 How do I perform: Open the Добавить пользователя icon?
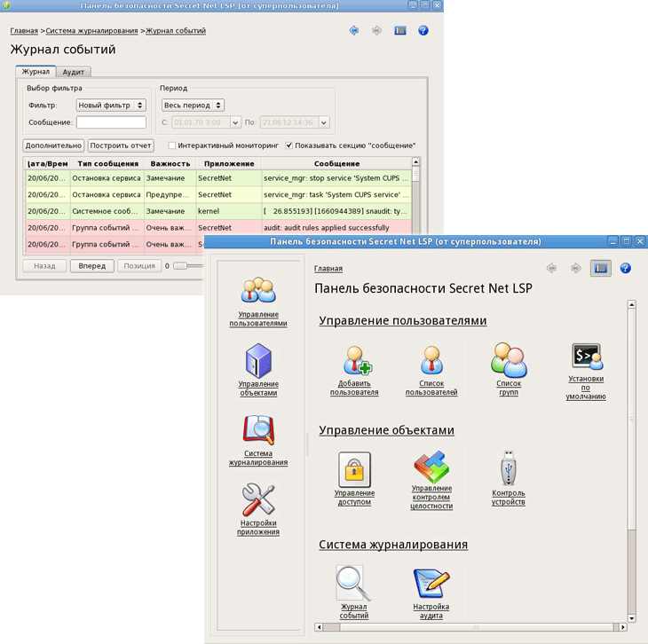click(354, 362)
